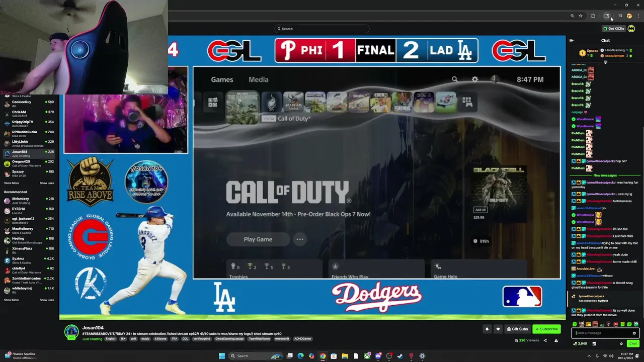Click the three-dot options next to Play Game

point(300,239)
